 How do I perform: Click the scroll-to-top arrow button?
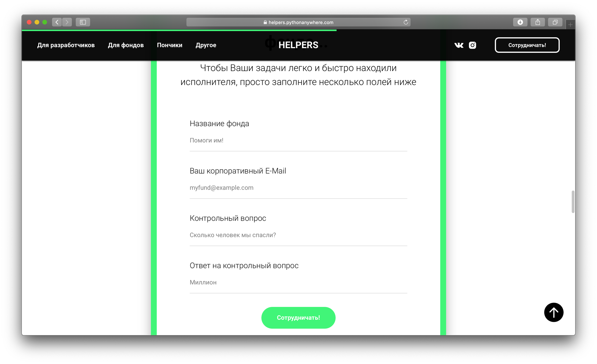tap(554, 312)
